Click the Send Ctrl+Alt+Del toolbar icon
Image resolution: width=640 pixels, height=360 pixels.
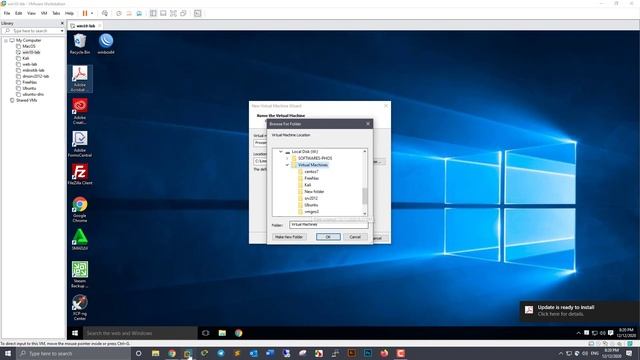point(105,13)
